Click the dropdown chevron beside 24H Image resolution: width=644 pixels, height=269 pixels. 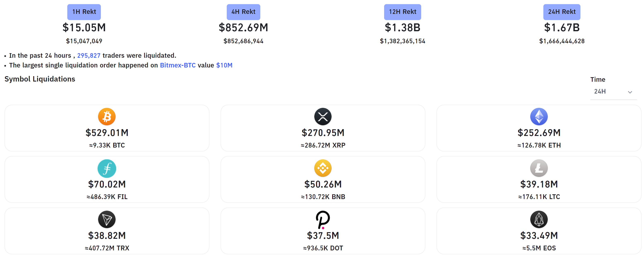[630, 92]
